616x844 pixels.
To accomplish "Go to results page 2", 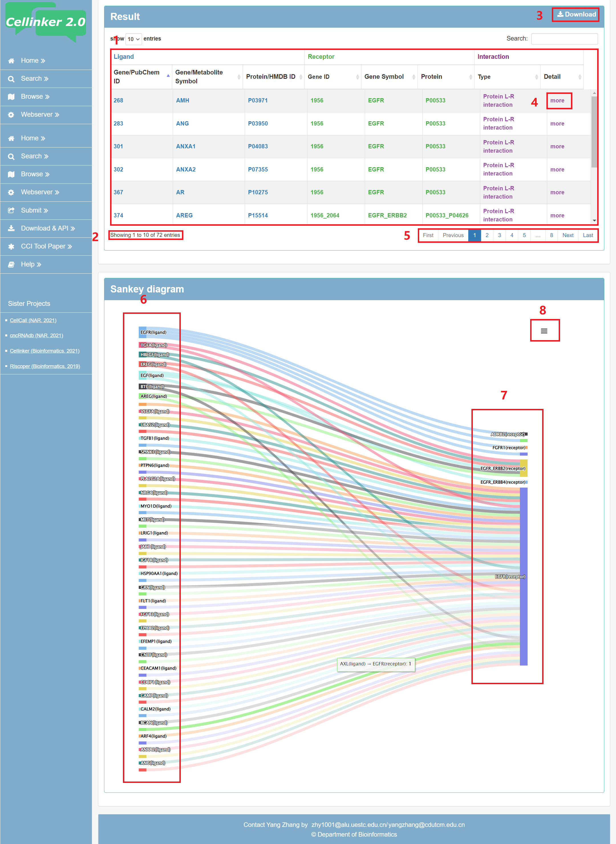I will [x=487, y=235].
